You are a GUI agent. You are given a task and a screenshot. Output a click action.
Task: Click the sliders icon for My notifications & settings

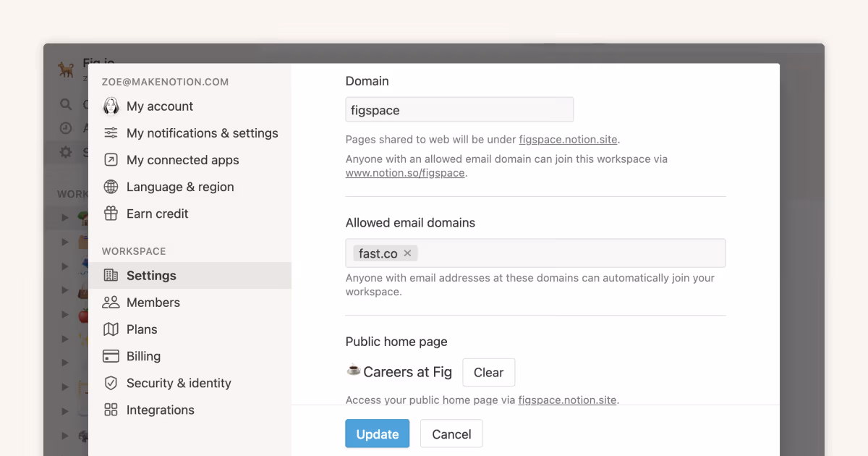point(111,132)
